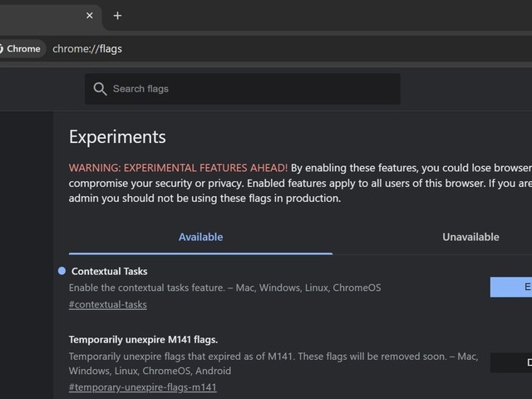Click the empty tab strip area
The width and height of the screenshot is (532, 399).
332,16
